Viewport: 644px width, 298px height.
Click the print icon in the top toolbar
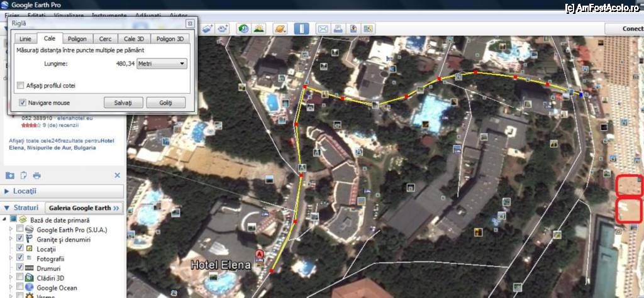338,29
